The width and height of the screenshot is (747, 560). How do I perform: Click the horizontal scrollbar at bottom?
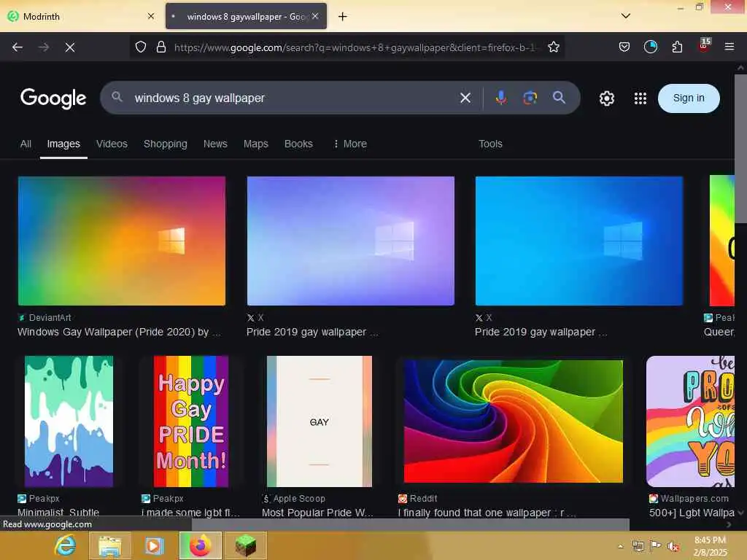pyautogui.click(x=411, y=524)
